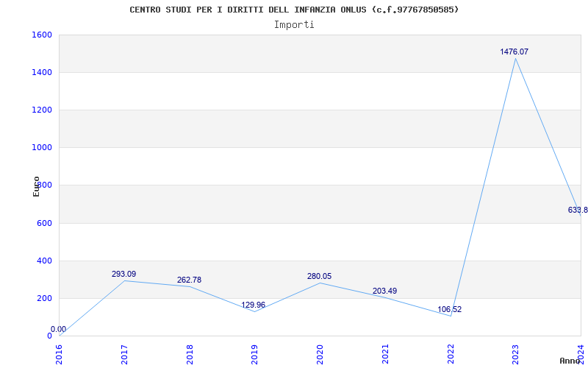
Task: Click the 2021 x-axis label
Action: point(384,353)
